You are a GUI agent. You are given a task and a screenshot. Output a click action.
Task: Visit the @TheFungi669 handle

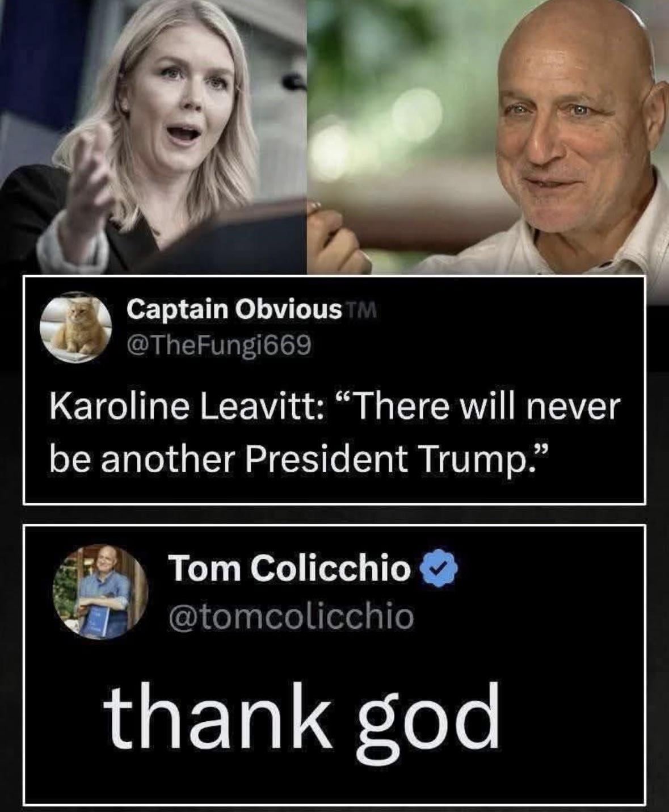pyautogui.click(x=218, y=344)
